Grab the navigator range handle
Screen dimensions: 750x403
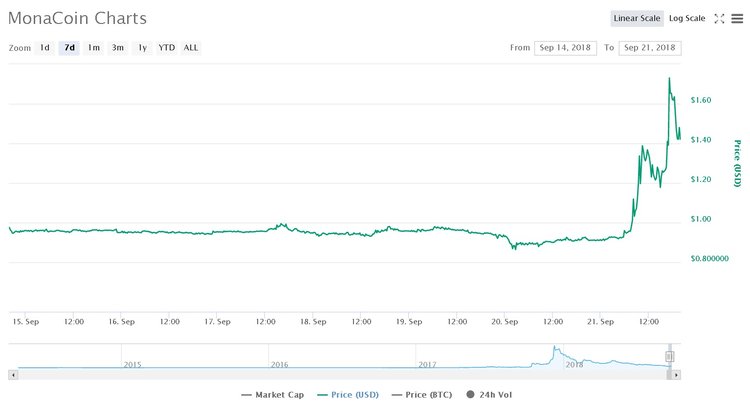670,356
